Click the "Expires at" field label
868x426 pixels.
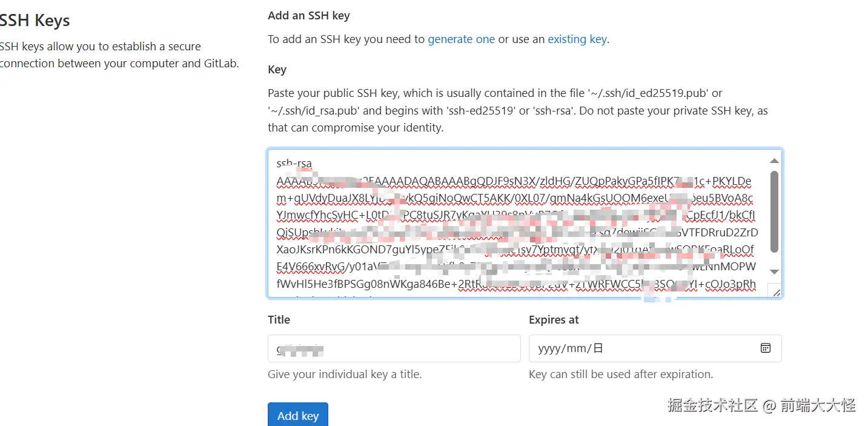[554, 320]
